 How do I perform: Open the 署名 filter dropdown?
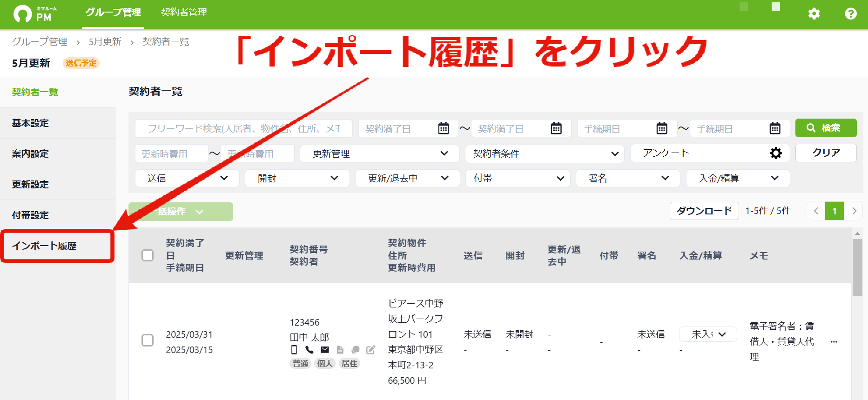pos(628,178)
